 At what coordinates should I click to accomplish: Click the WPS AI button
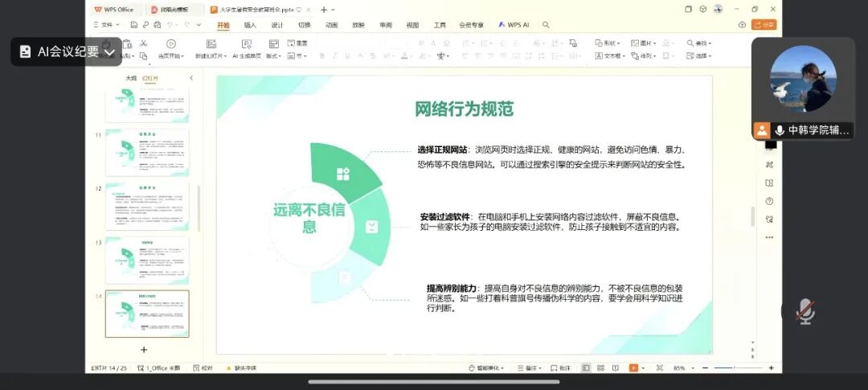tap(514, 25)
